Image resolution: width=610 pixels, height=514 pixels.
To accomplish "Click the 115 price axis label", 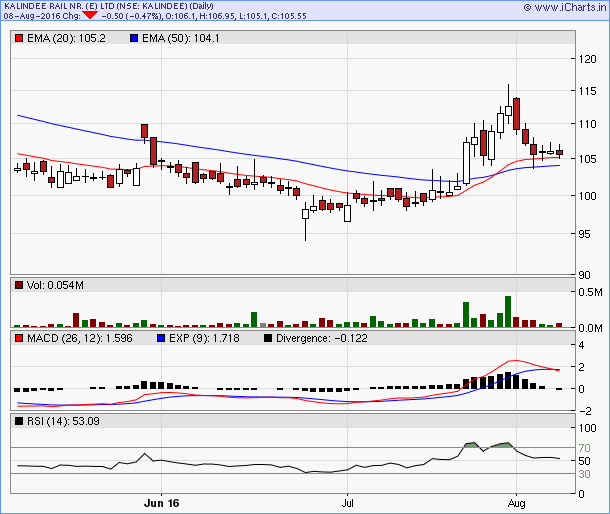I will click(587, 91).
